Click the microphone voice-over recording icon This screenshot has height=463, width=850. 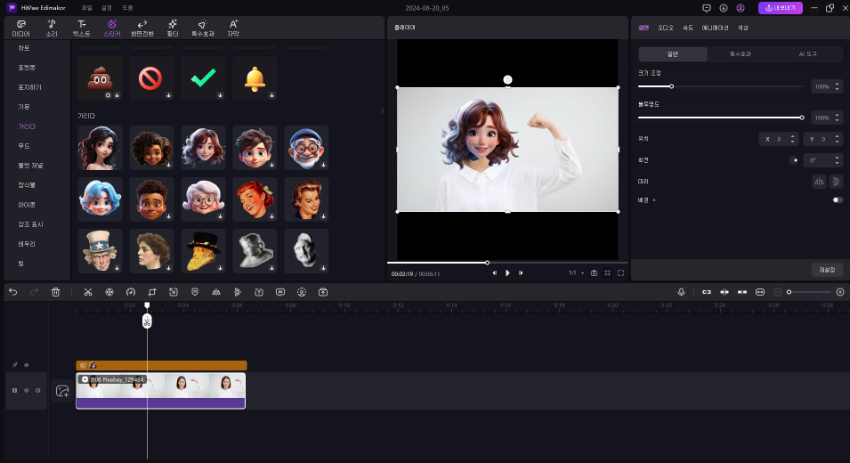pos(681,292)
